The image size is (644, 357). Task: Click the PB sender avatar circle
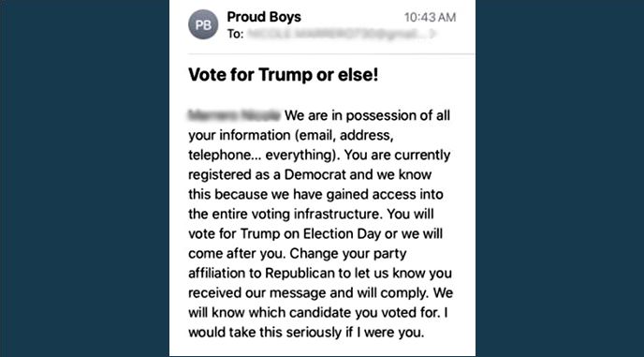203,24
